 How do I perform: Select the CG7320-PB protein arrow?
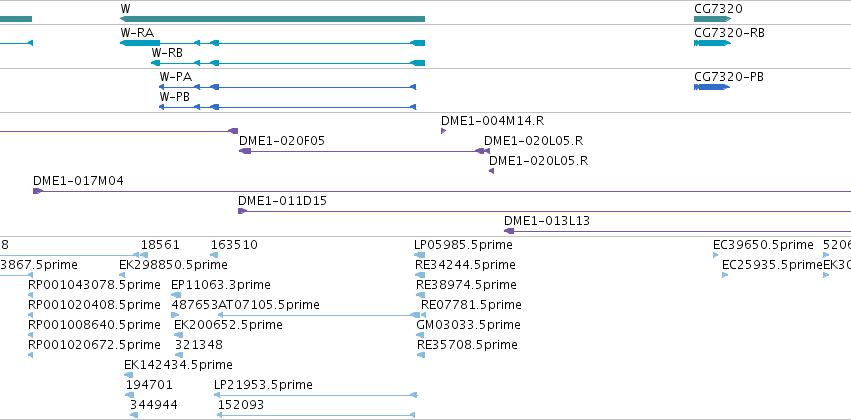pos(713,87)
